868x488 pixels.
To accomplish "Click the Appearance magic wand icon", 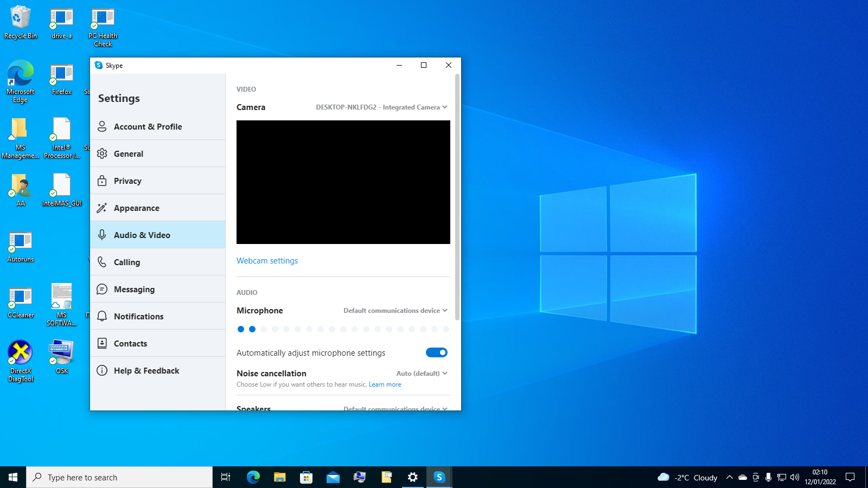I will (x=102, y=208).
